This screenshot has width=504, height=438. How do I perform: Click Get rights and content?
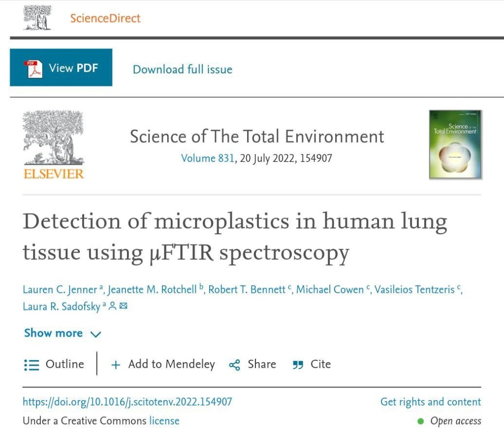(430, 402)
